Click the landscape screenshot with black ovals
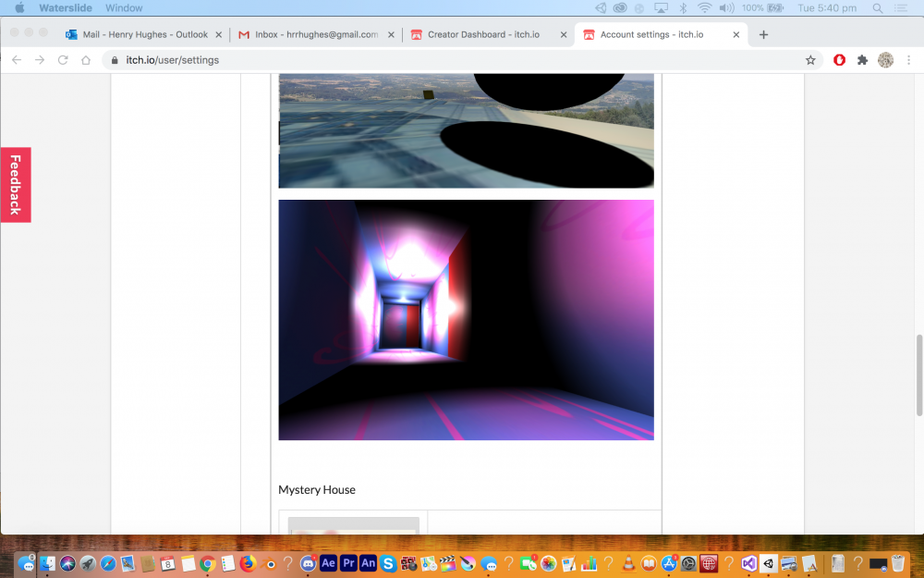Image resolution: width=924 pixels, height=578 pixels. coord(466,131)
